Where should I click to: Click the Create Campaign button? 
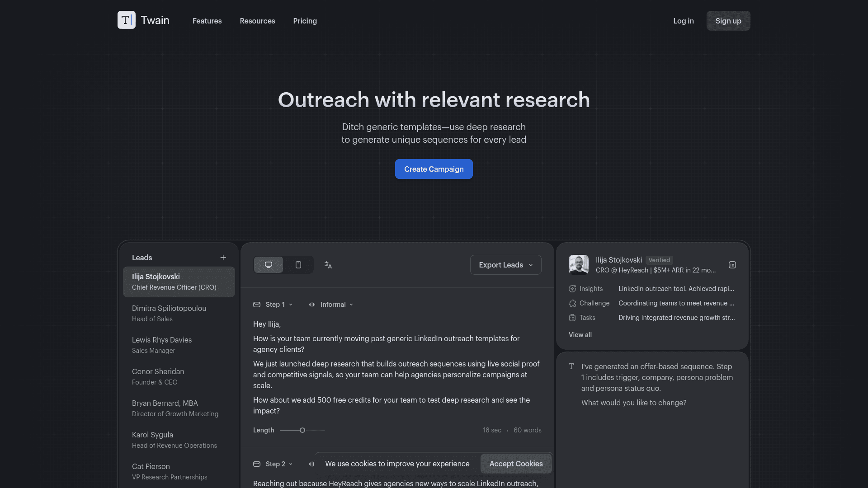tap(434, 169)
